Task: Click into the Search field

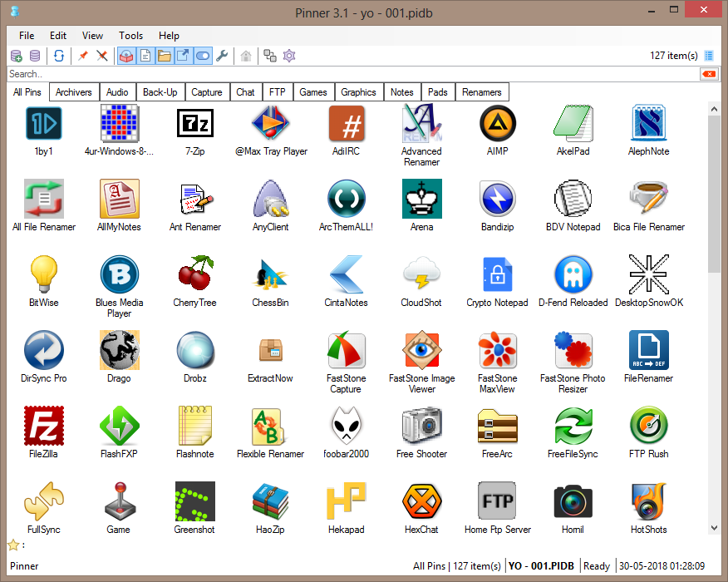Action: click(x=353, y=74)
